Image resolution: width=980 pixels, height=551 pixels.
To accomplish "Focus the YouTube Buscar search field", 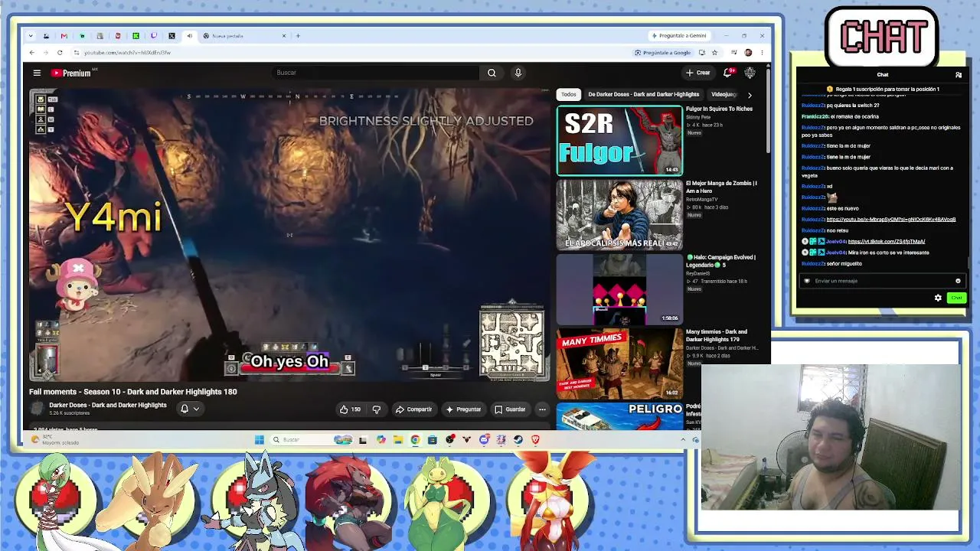I will 375,73.
